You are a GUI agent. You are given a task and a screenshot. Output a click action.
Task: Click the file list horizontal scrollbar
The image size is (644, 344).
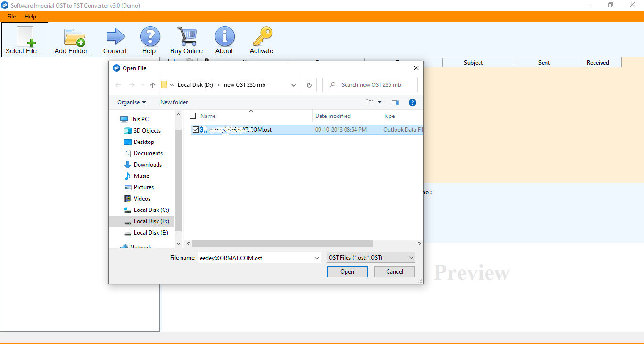point(283,244)
